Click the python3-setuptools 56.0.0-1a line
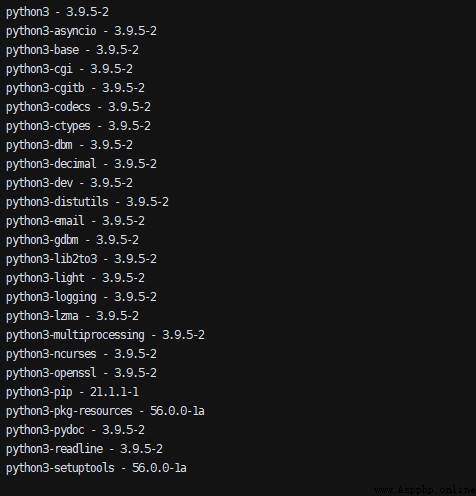 pyautogui.click(x=96, y=469)
